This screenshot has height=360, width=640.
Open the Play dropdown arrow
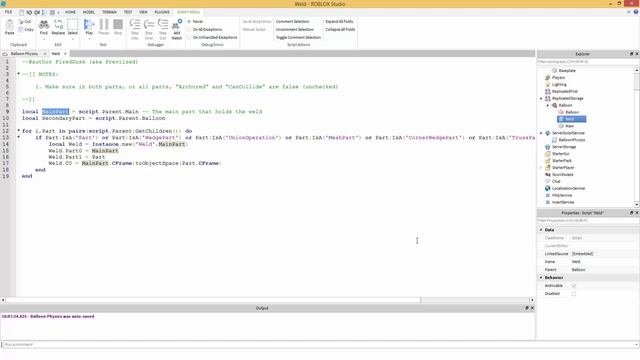(89, 39)
